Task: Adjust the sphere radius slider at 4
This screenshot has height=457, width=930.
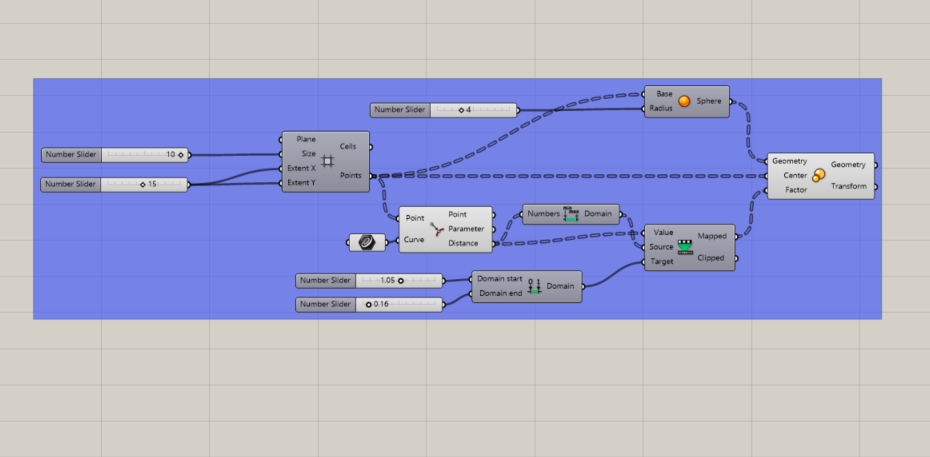Action: [x=444, y=110]
